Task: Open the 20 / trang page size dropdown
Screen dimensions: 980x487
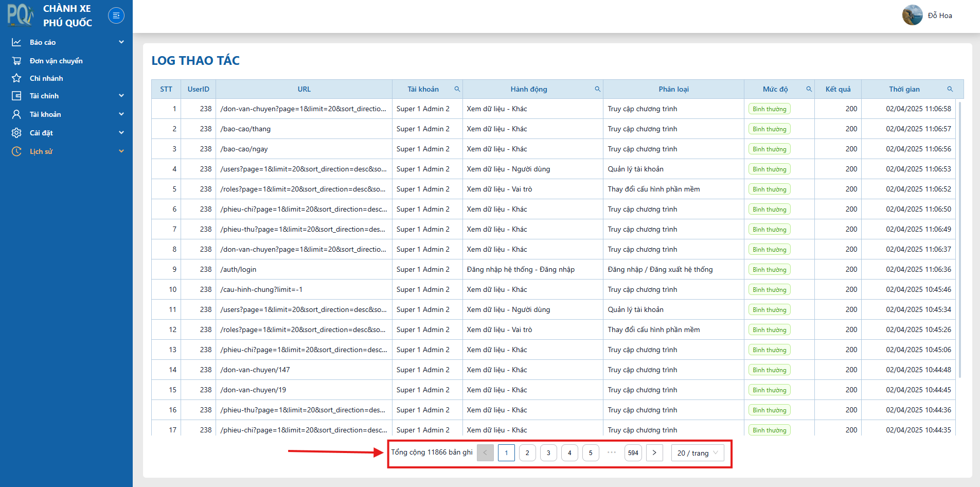Action: pos(698,453)
